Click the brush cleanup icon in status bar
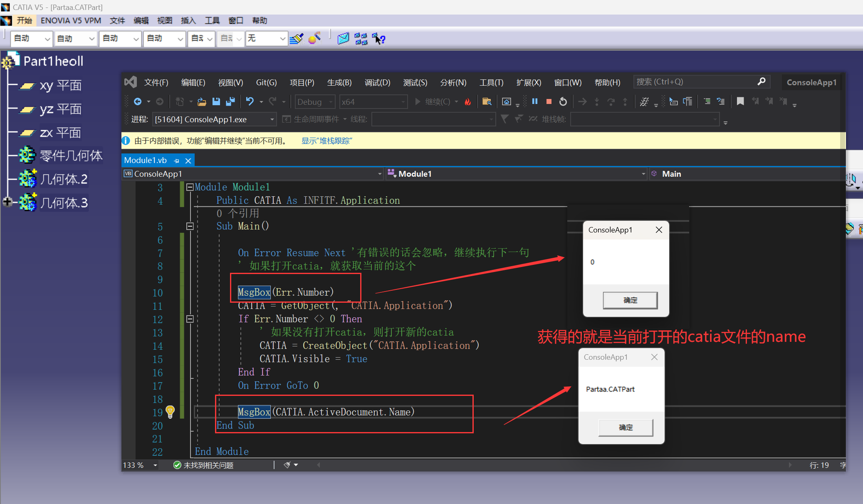 [x=287, y=465]
